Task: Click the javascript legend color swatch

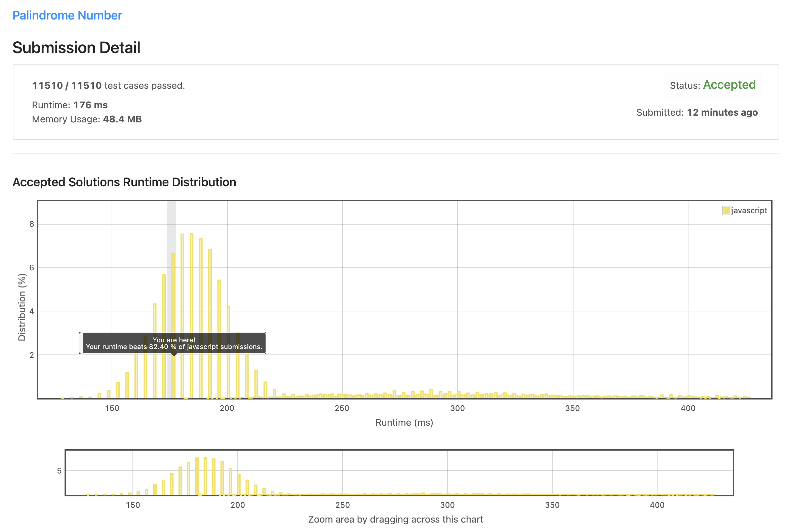Action: coord(726,211)
